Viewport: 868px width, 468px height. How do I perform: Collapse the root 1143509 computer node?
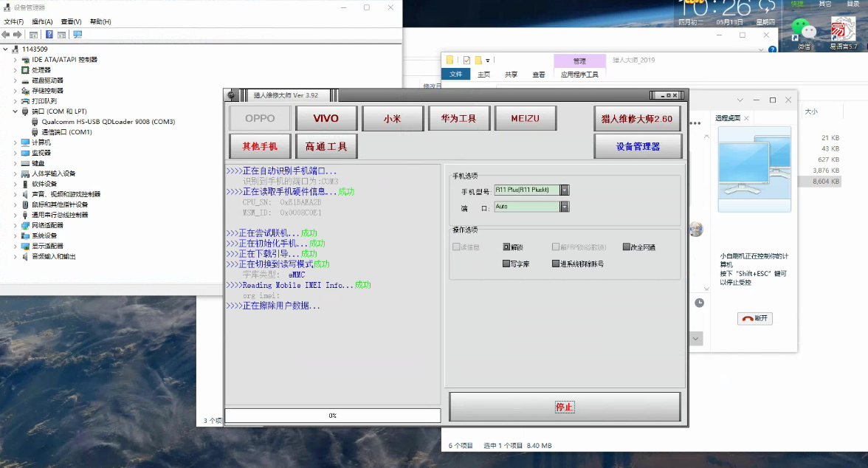click(x=6, y=49)
